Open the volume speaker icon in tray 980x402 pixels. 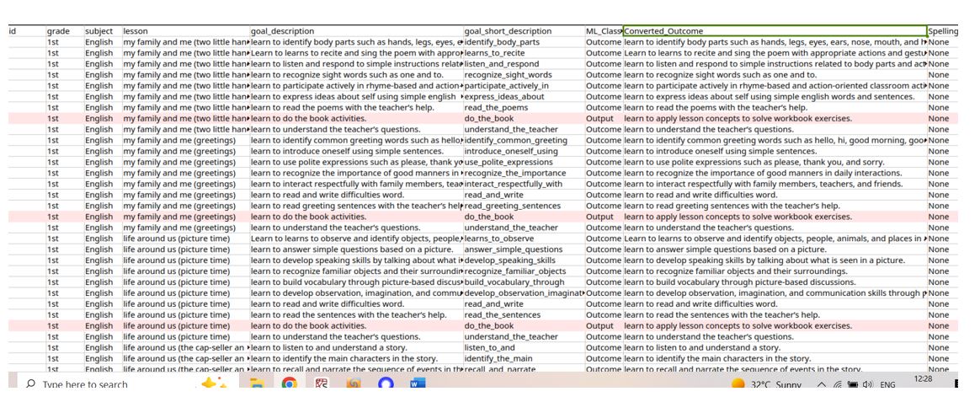[867, 384]
